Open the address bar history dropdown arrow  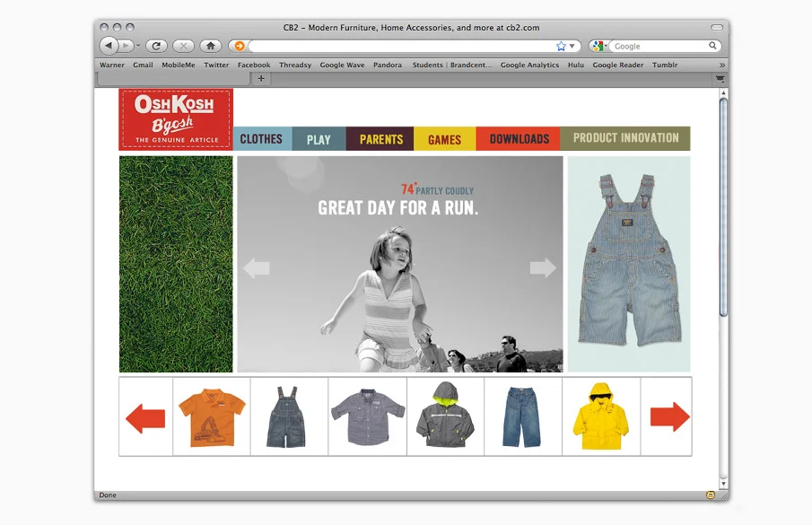(572, 46)
